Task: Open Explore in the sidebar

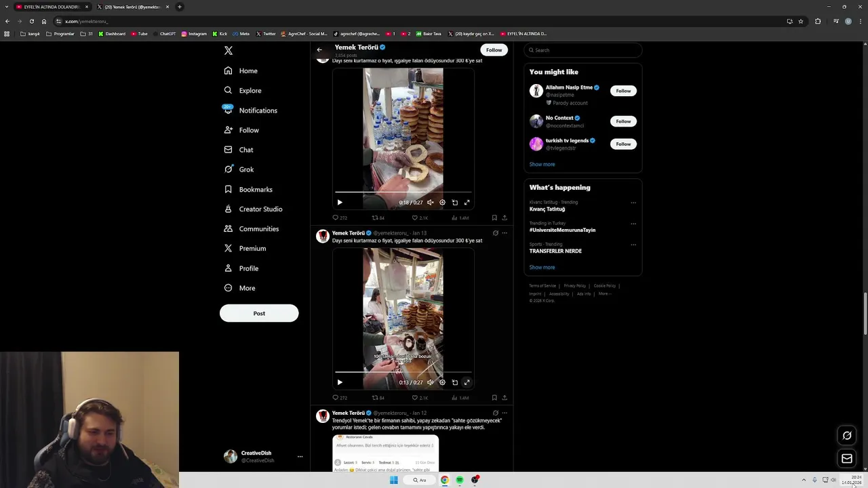Action: pyautogui.click(x=243, y=90)
